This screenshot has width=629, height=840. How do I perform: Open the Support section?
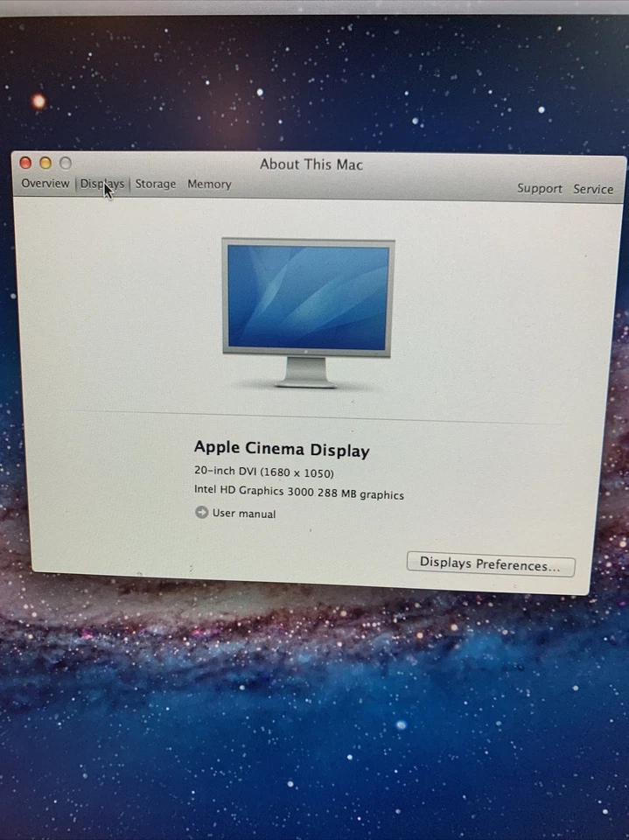[x=540, y=189]
